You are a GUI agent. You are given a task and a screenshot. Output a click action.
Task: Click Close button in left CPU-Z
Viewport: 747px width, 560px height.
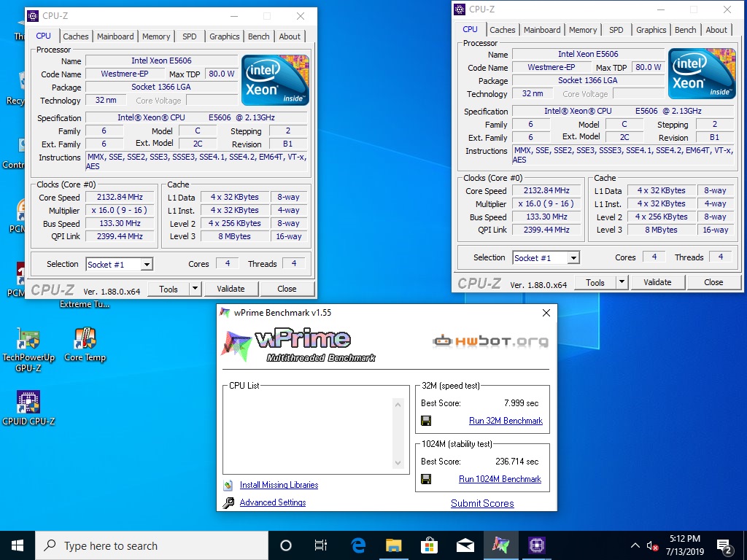pos(287,289)
